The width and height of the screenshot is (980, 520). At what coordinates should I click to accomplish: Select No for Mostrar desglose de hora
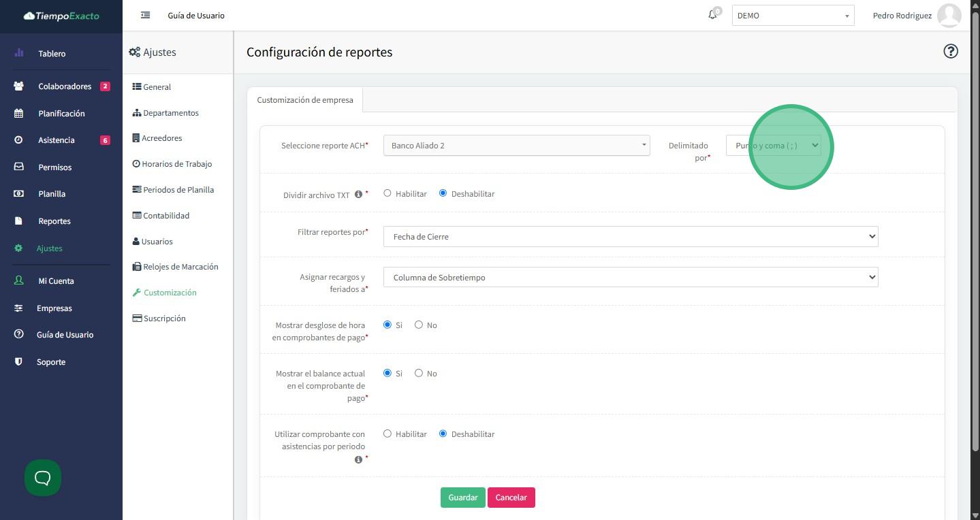click(419, 325)
